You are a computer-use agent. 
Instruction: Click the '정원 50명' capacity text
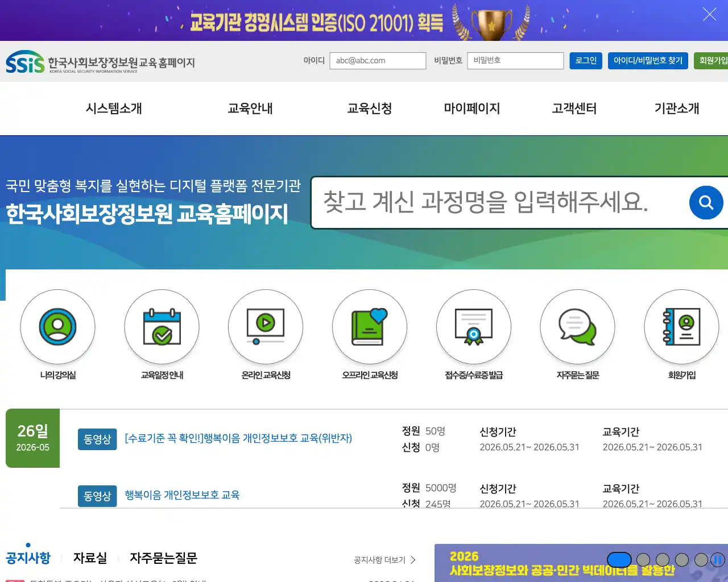coord(423,431)
